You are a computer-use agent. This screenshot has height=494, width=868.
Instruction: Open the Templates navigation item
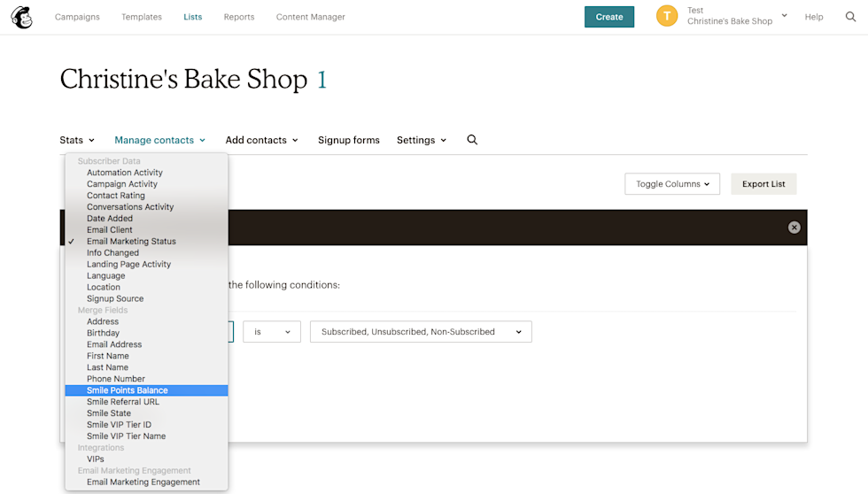point(142,17)
